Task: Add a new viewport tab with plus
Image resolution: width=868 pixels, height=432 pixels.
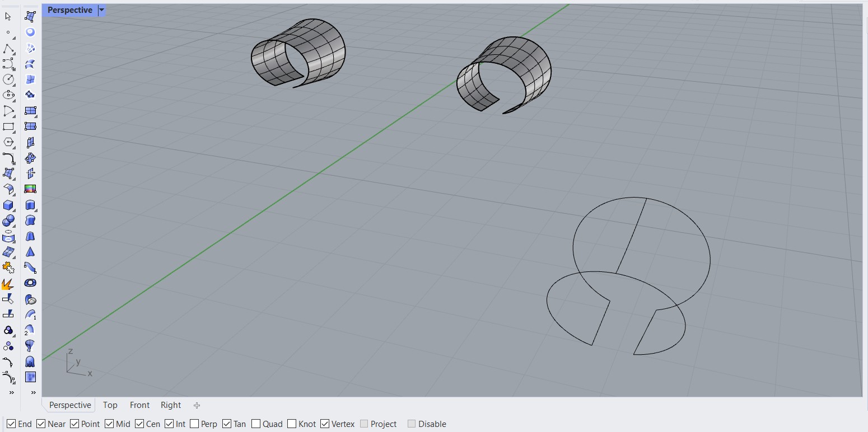Action: click(197, 405)
